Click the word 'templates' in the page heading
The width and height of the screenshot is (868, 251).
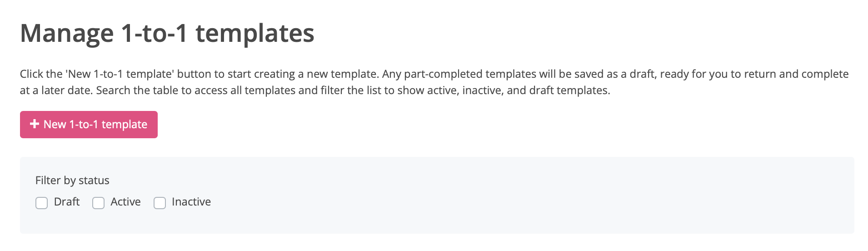pos(254,33)
